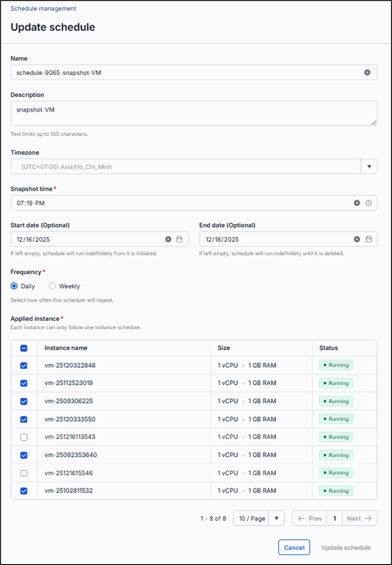392x565 pixels.
Task: Clear the Snapshot time value
Action: click(x=357, y=203)
